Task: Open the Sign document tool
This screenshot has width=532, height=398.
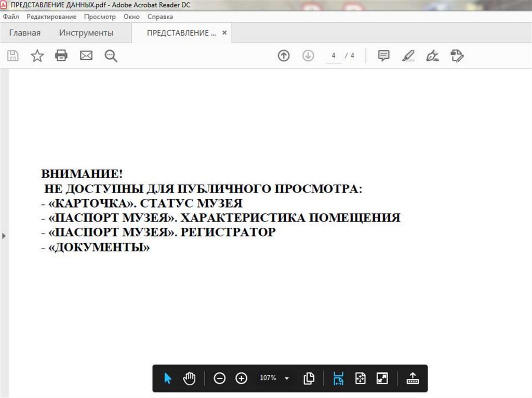Action: click(433, 56)
